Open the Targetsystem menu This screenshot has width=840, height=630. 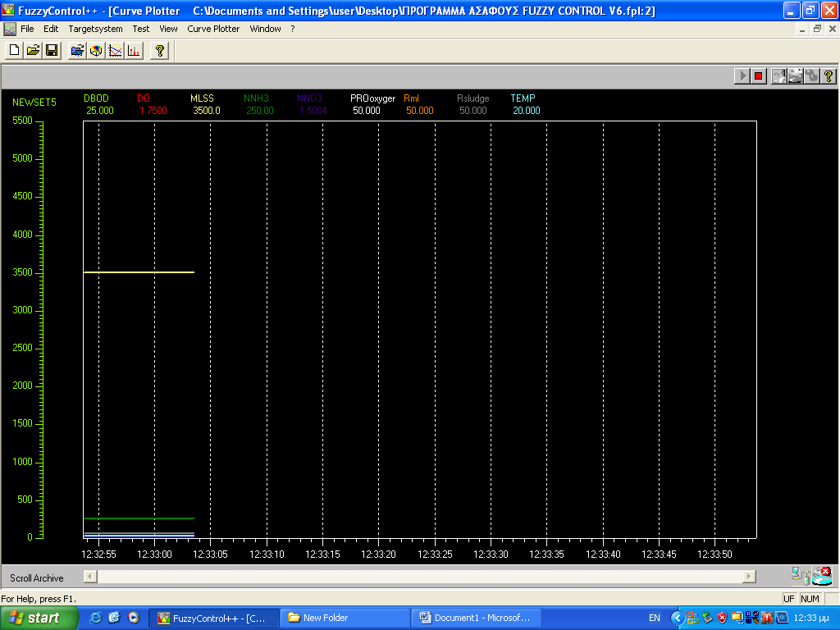click(x=95, y=29)
